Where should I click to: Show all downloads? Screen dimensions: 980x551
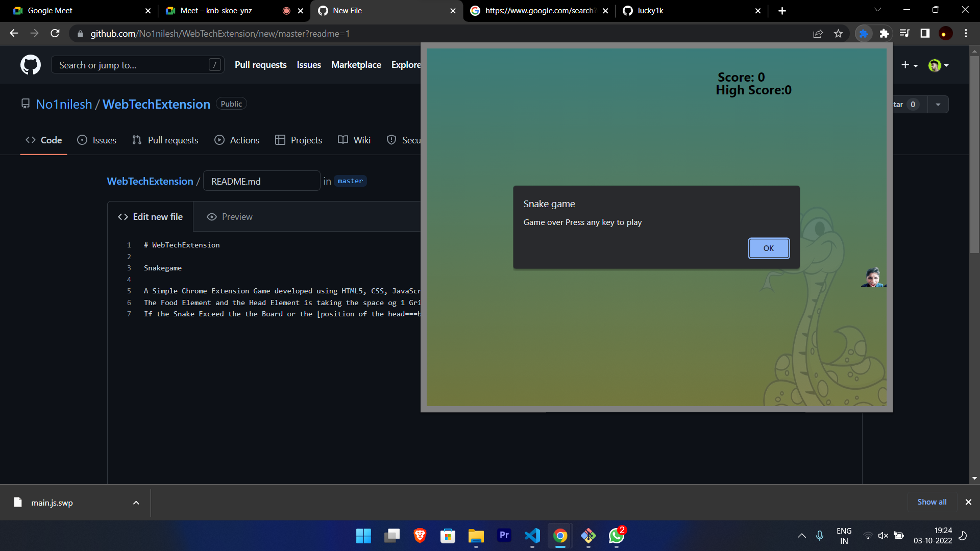(x=931, y=502)
